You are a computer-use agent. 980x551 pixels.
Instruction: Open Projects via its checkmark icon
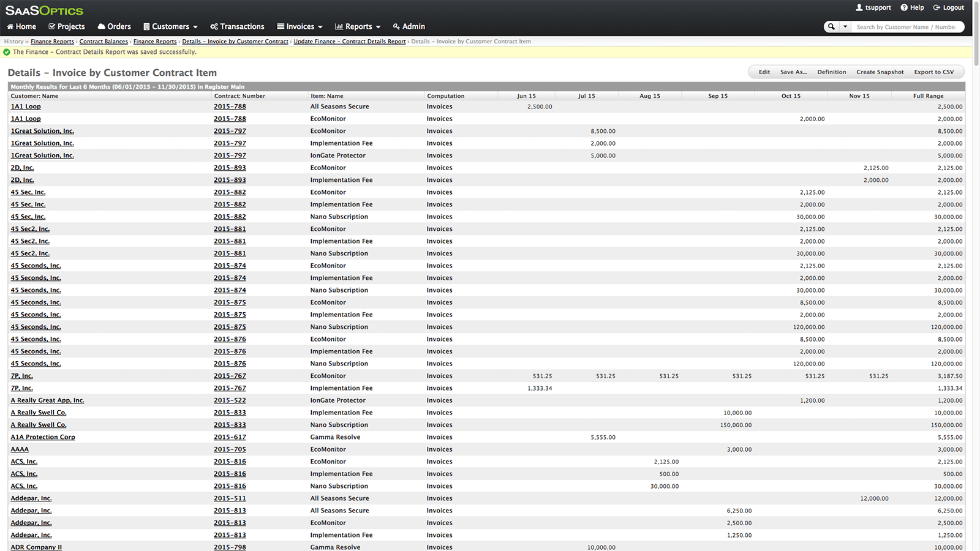tap(52, 27)
